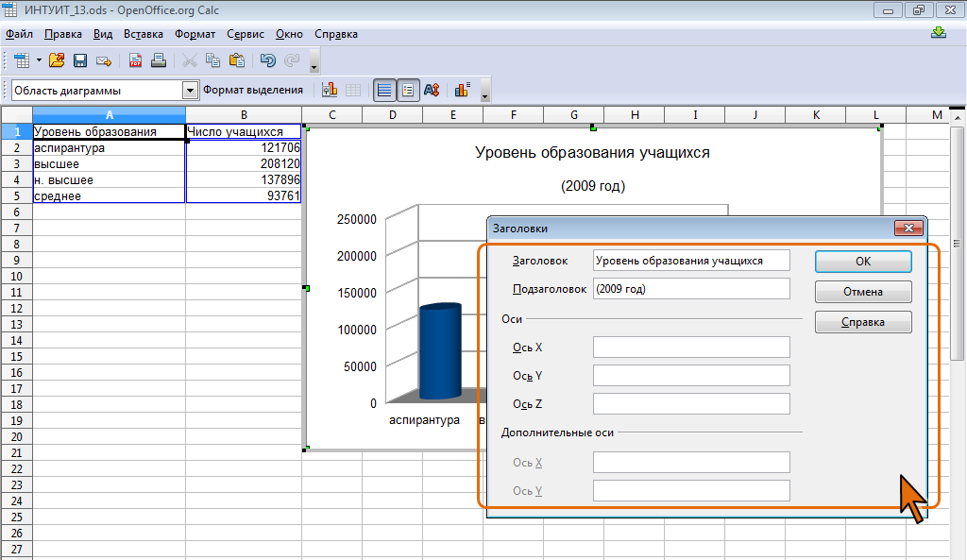Screen dimensions: 967x560
Task: Click the Заголовок title input field
Action: 691,261
